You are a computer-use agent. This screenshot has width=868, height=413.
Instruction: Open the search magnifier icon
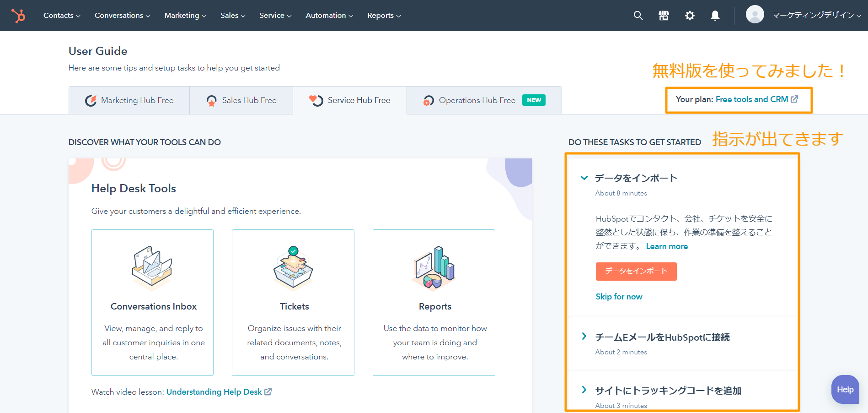tap(638, 16)
